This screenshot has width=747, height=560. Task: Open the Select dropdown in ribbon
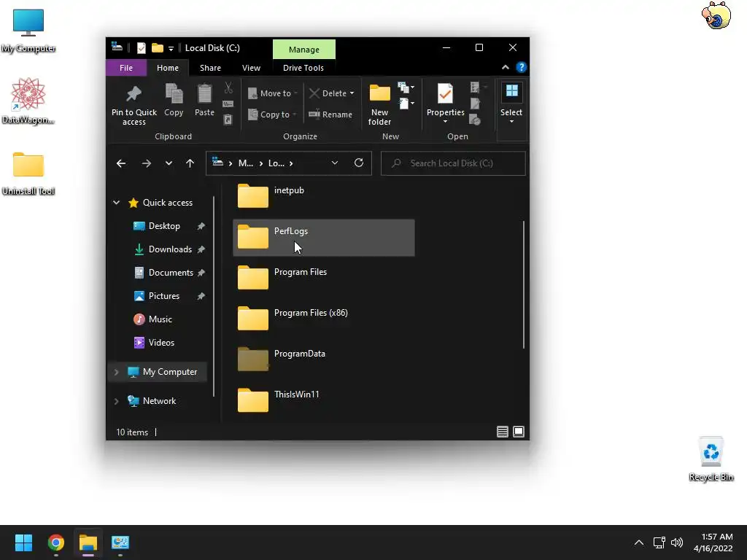(511, 104)
